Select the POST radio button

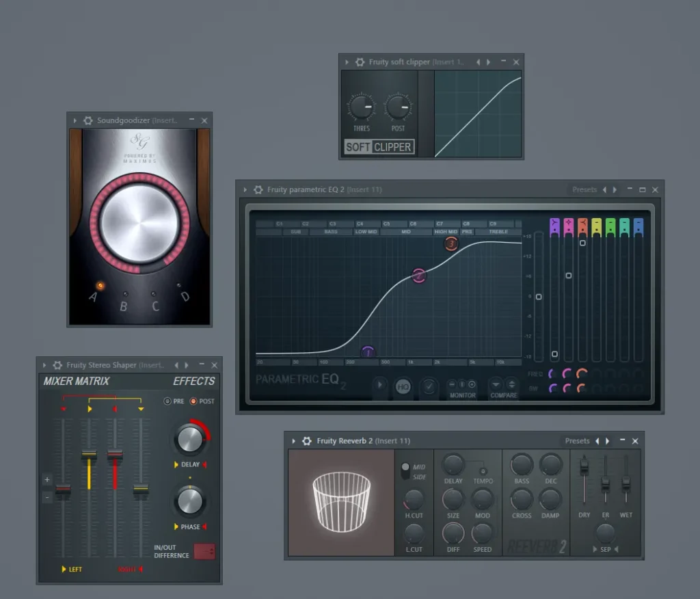click(193, 401)
